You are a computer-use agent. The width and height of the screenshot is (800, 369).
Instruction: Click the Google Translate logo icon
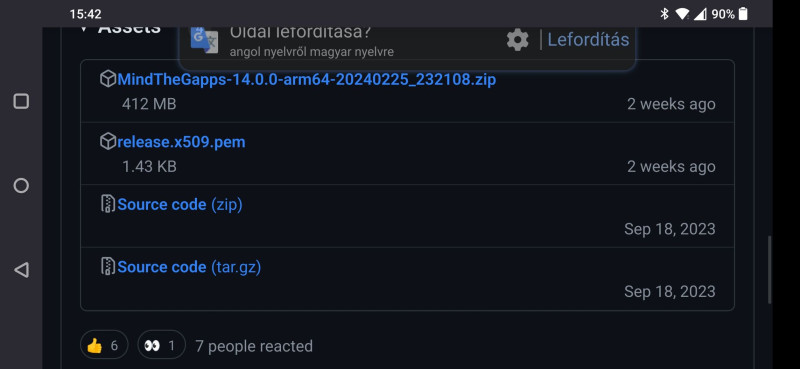[x=204, y=40]
